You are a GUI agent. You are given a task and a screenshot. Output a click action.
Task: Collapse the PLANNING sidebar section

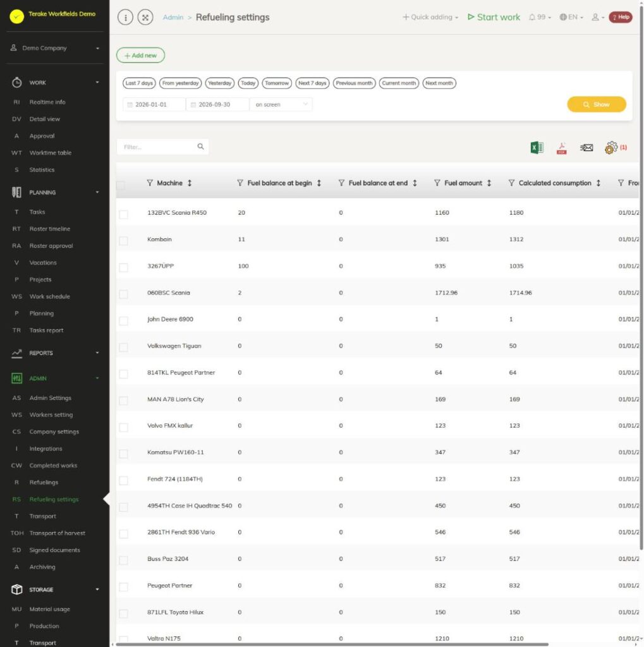(55, 192)
